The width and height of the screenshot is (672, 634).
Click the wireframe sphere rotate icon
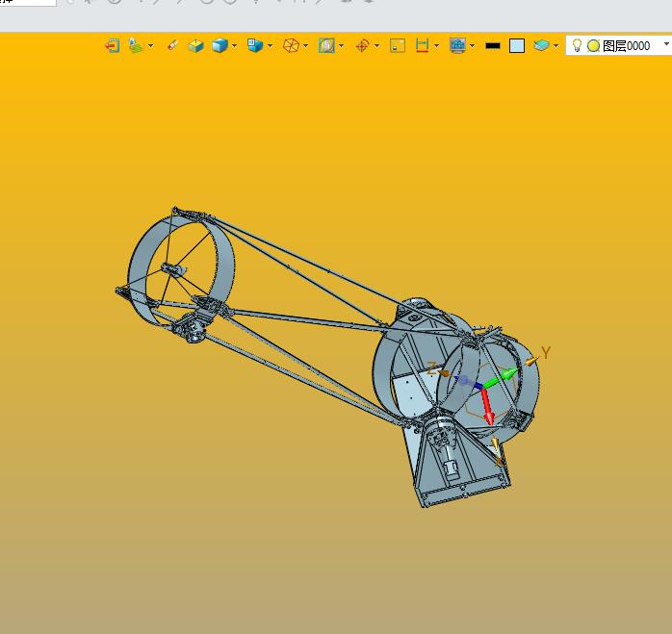click(x=291, y=45)
